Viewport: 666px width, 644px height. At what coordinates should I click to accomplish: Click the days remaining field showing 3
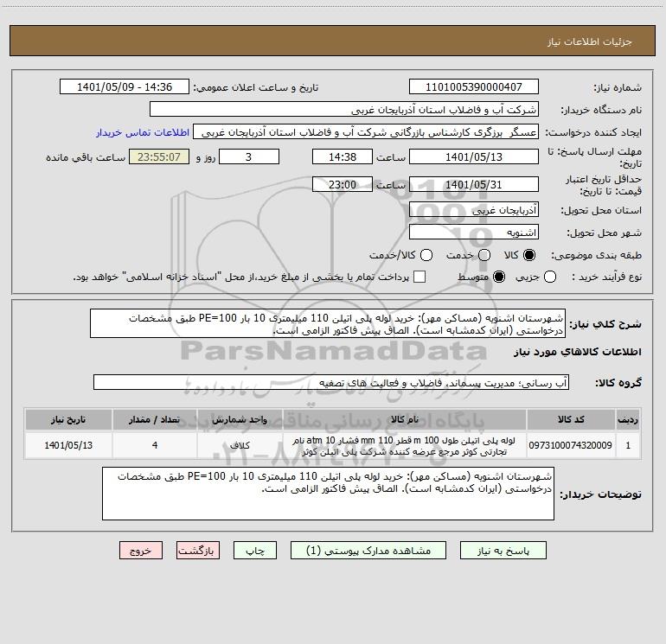tap(249, 156)
